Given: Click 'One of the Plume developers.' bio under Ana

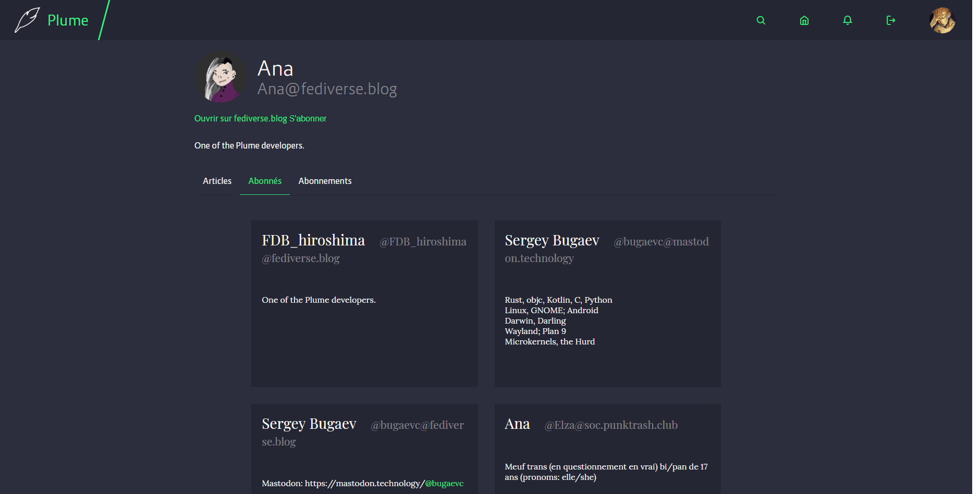Looking at the screenshot, I should (249, 145).
